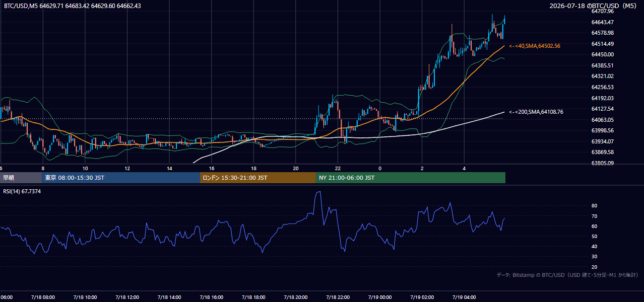Click hour label 2 under price chart
This screenshot has width=644, height=302.
pos(422,169)
